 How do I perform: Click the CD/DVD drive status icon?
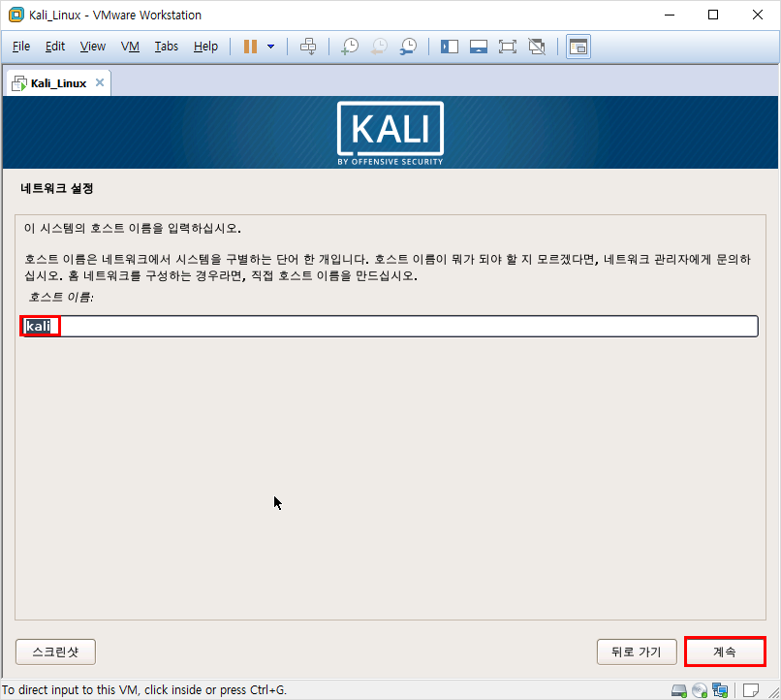click(x=700, y=690)
